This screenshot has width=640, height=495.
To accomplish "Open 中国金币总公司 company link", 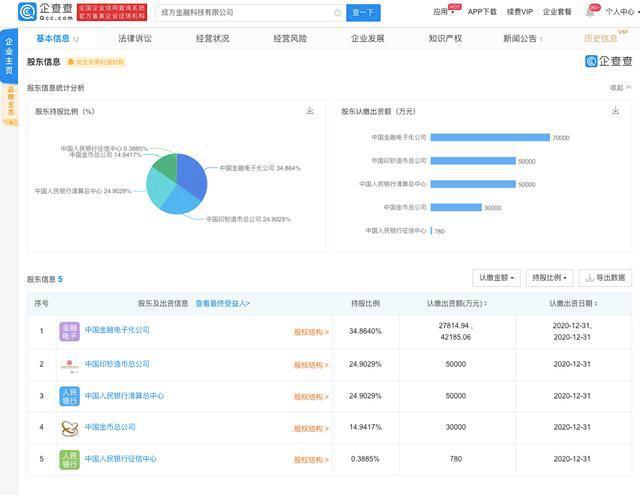I will pos(110,427).
